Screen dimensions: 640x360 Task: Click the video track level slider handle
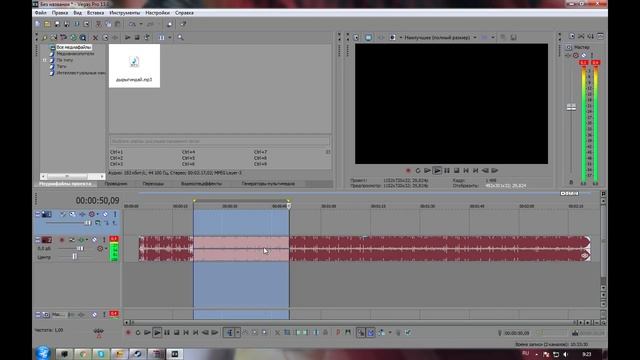[x=88, y=223]
